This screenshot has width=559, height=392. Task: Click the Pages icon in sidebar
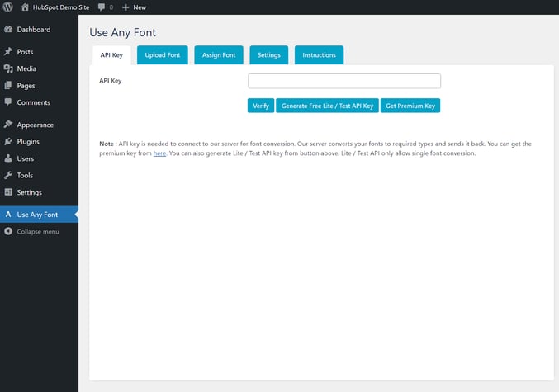(x=8, y=86)
